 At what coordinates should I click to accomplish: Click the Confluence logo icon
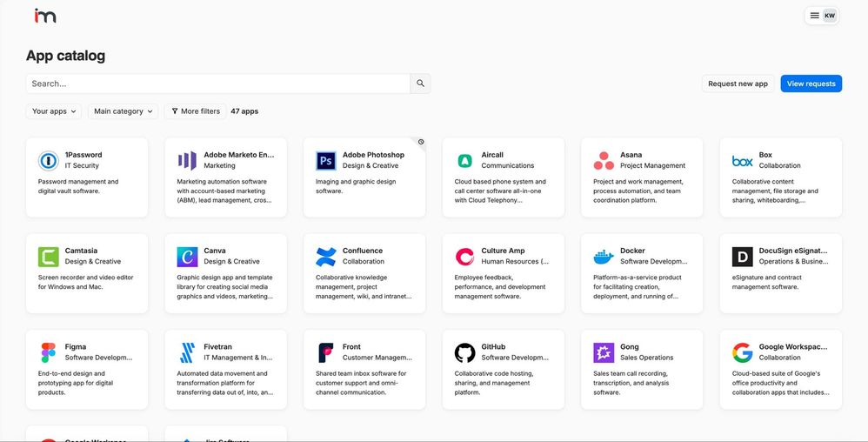(x=325, y=257)
